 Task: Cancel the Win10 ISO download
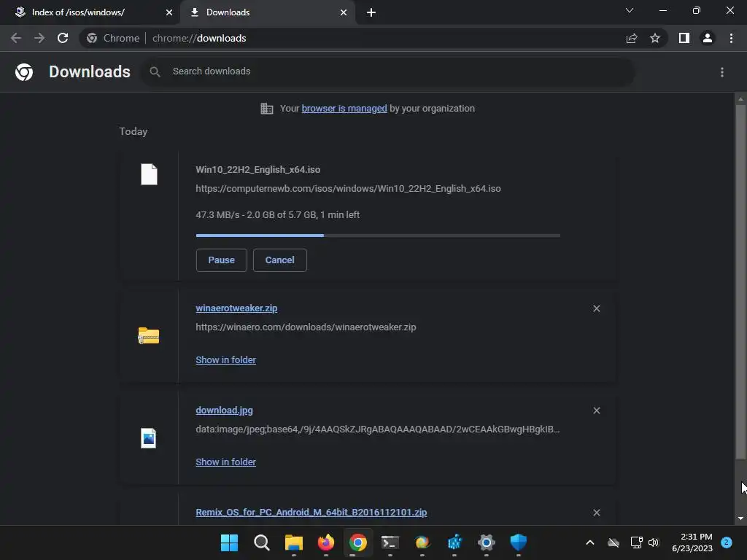(279, 260)
